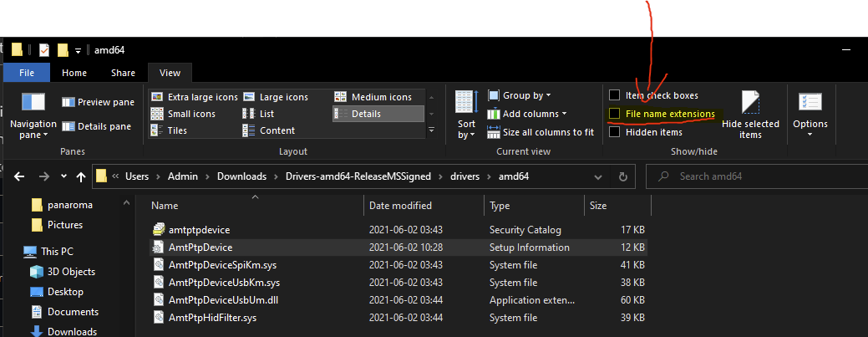The height and width of the screenshot is (337, 868).
Task: Sort by the Type column header
Action: tap(534, 206)
